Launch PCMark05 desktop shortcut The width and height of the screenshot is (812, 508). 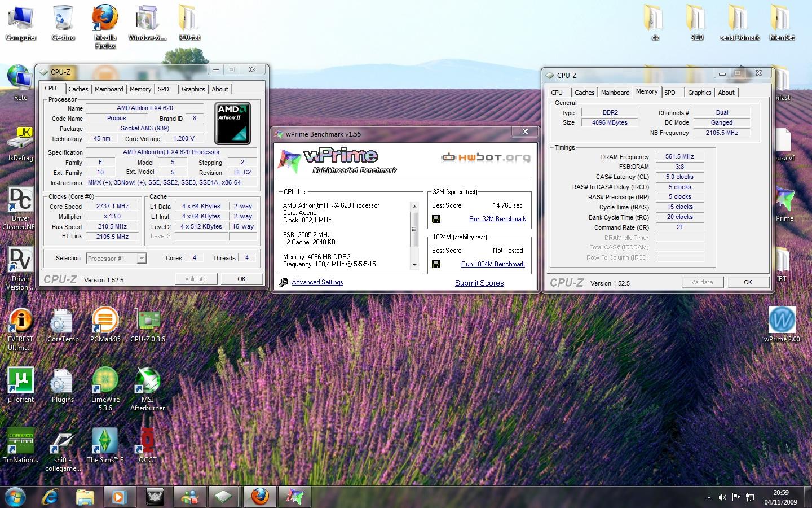point(105,325)
